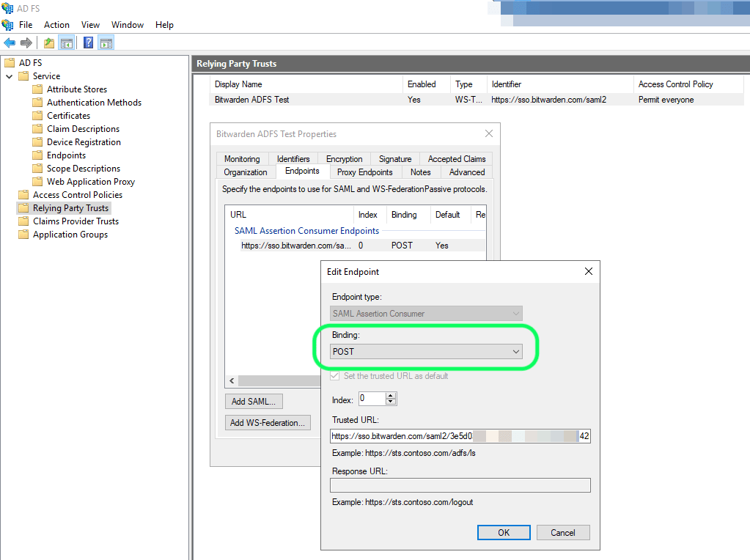Open the Action menu
This screenshot has width=750, height=560.
[x=56, y=24]
